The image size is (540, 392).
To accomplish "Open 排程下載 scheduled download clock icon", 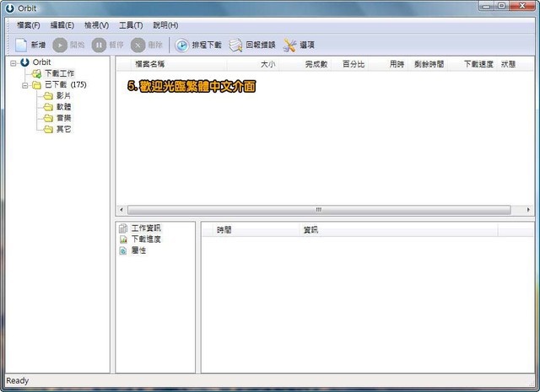I will tap(182, 45).
